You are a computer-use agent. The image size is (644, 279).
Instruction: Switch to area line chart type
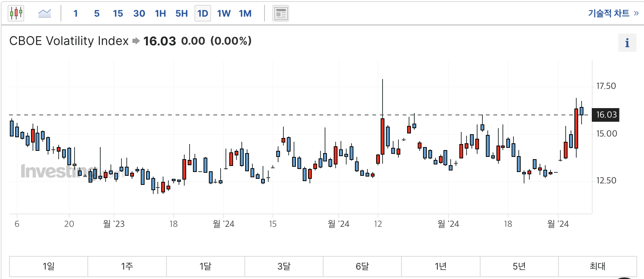45,14
